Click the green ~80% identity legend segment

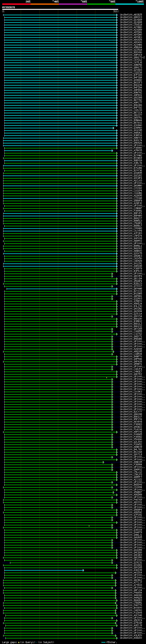101,4
